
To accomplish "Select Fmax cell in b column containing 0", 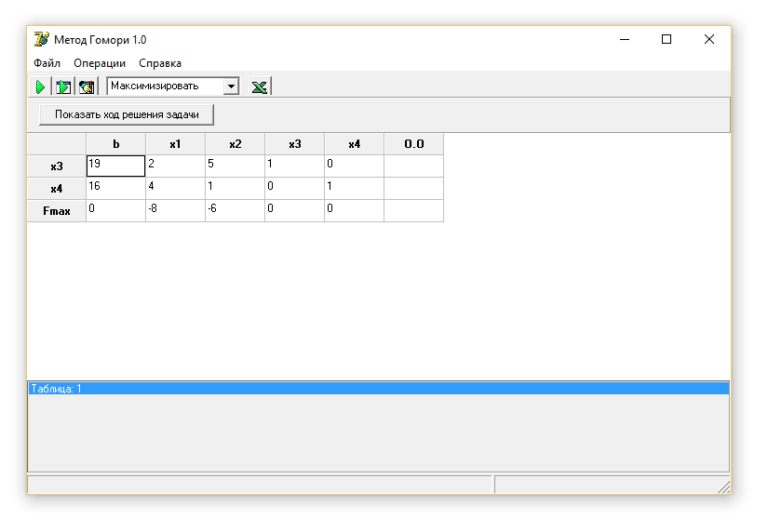I will pos(116,211).
